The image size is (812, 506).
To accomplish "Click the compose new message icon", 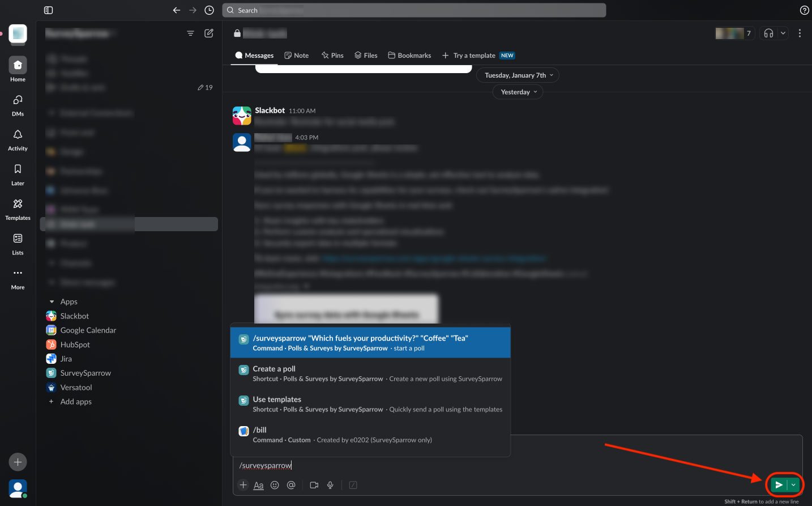I will click(x=209, y=33).
